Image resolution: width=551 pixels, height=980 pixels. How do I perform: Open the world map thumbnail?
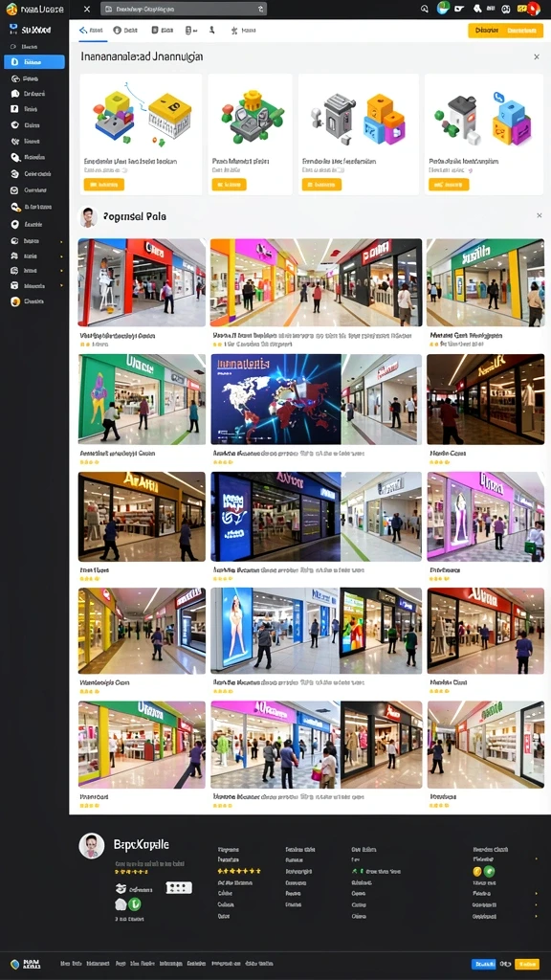click(276, 399)
